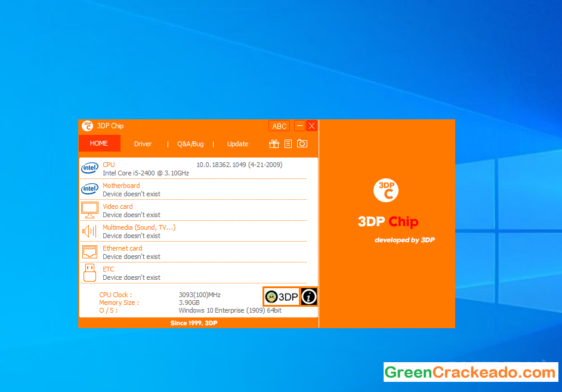The image size is (562, 392).
Task: Click the ABC language button
Action: pos(279,126)
